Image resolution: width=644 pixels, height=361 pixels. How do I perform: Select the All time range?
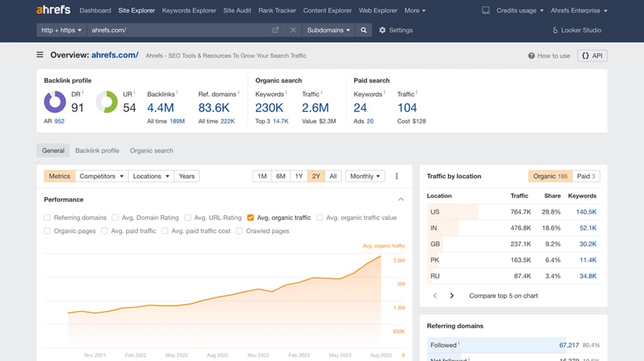pos(333,176)
